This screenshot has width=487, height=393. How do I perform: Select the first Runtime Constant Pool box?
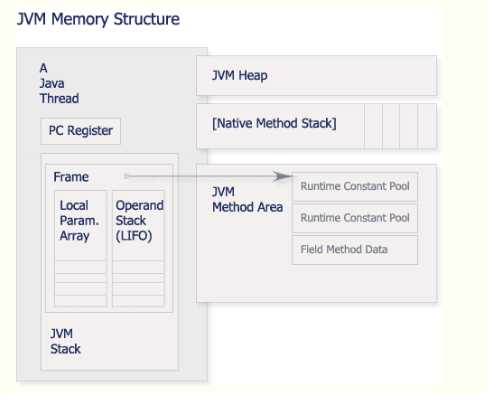pos(355,186)
